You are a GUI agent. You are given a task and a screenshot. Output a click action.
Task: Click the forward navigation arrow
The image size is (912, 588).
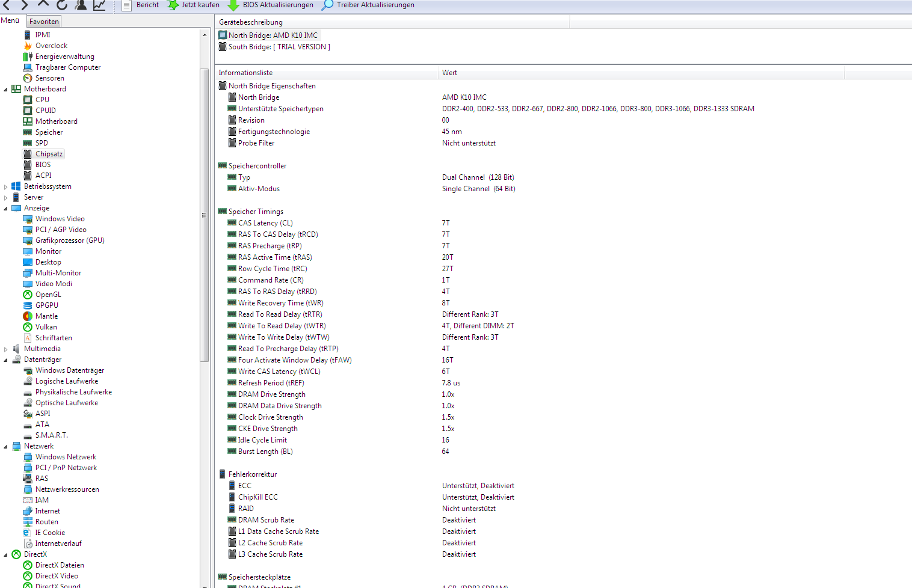tap(24, 4)
